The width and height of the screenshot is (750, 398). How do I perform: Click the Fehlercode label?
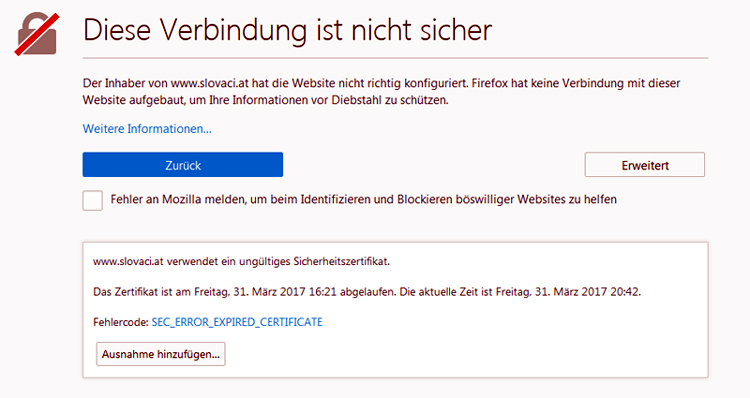tap(121, 322)
